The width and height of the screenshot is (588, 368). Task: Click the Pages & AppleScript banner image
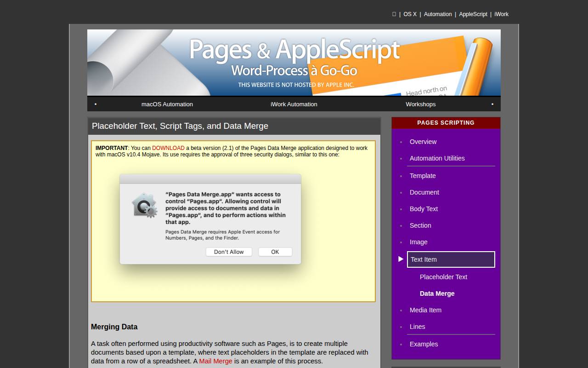(x=294, y=63)
